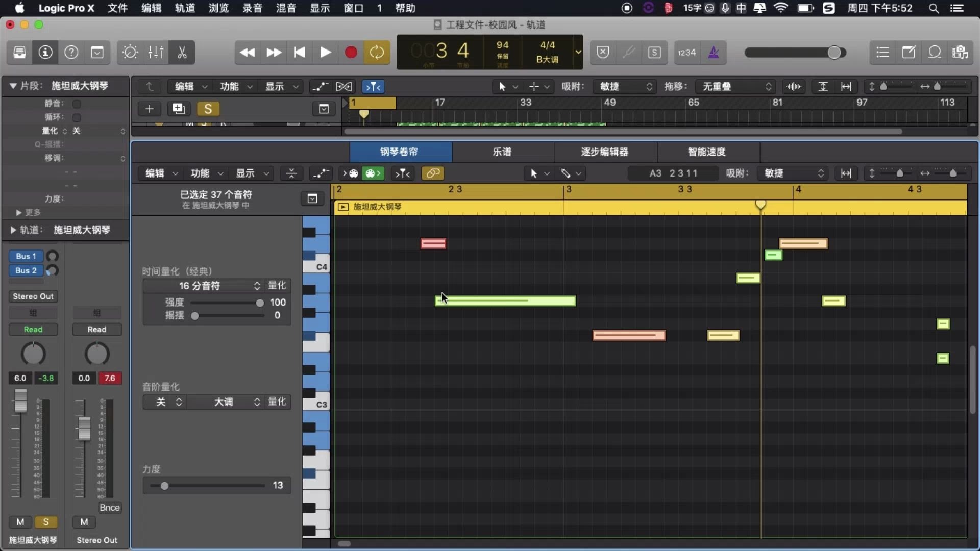Open the Note Pads pencil icon
Image resolution: width=980 pixels, height=551 pixels.
pos(909,52)
